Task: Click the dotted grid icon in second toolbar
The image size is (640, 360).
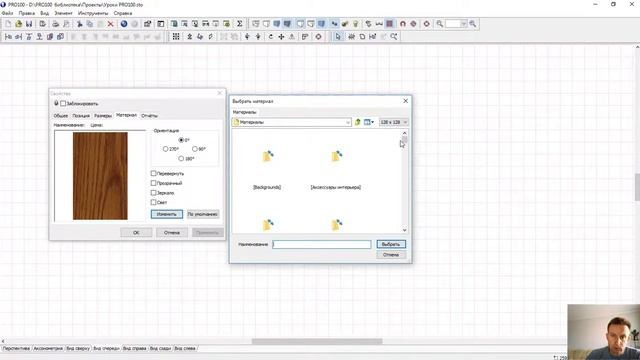Action: [176, 37]
